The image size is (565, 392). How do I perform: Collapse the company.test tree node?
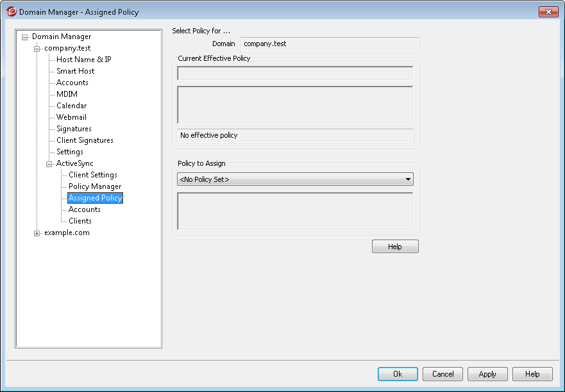pos(37,49)
